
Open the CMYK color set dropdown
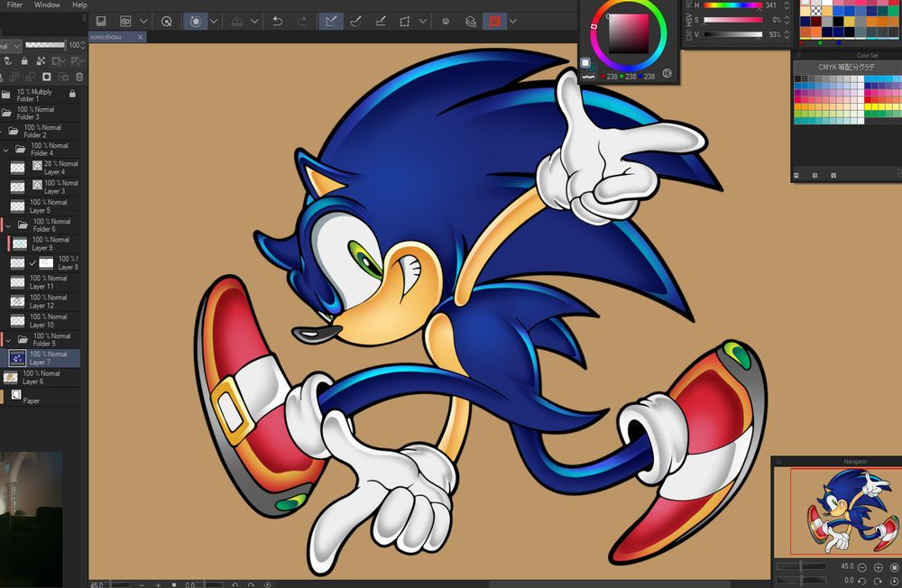point(846,68)
